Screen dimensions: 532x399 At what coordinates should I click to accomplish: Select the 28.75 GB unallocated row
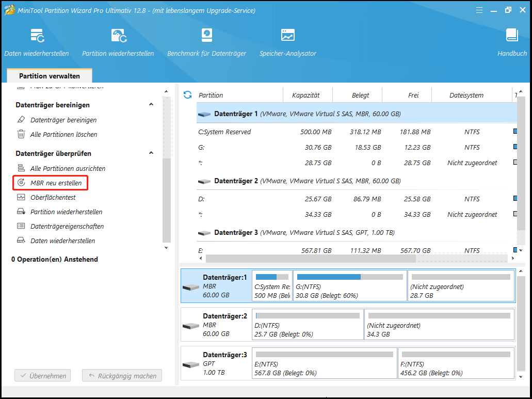(x=357, y=163)
